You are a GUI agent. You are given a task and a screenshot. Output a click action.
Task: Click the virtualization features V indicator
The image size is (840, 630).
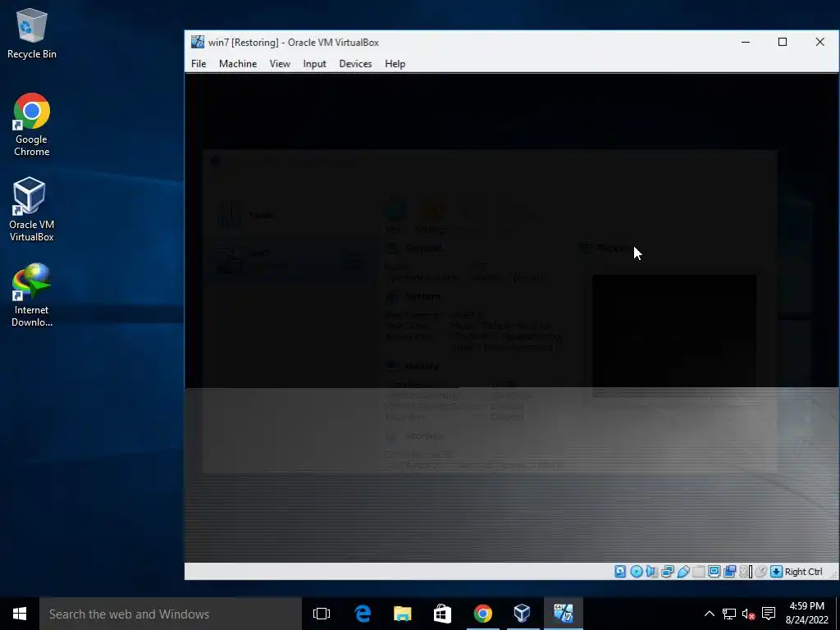(745, 572)
